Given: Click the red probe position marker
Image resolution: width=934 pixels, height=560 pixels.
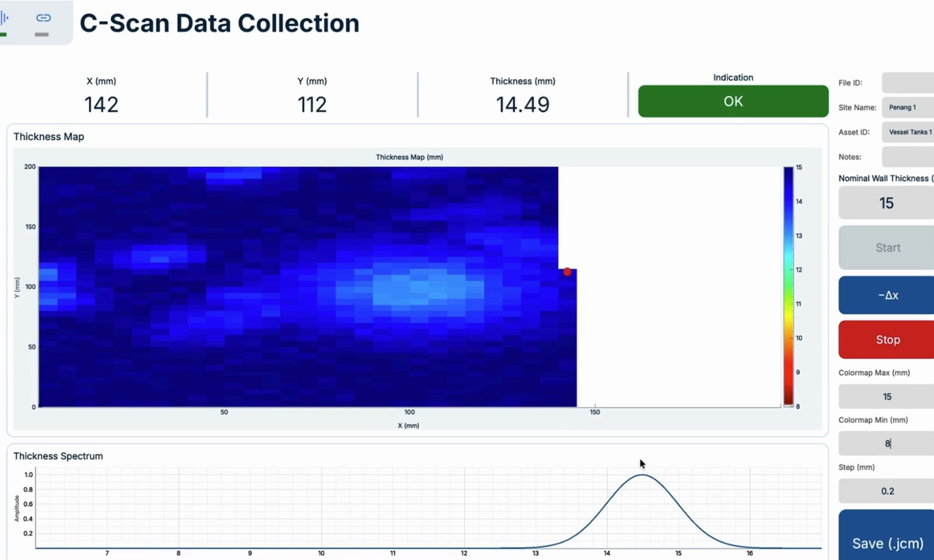Looking at the screenshot, I should pos(567,272).
